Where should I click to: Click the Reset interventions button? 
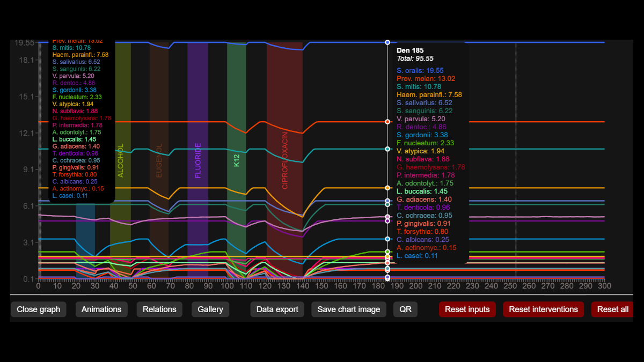point(543,309)
